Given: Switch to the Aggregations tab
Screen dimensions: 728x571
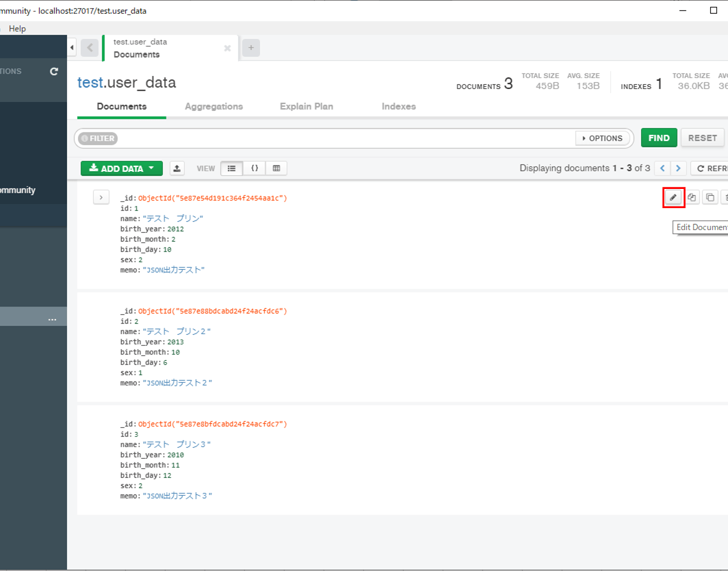Looking at the screenshot, I should [x=213, y=106].
